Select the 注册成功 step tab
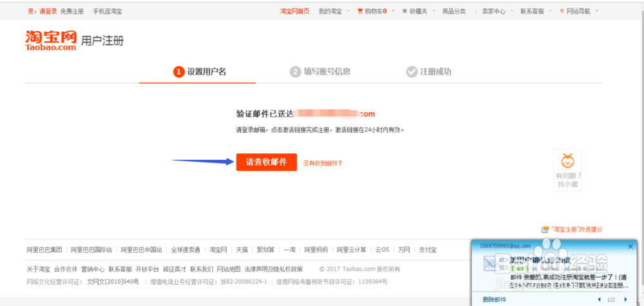 [429, 72]
